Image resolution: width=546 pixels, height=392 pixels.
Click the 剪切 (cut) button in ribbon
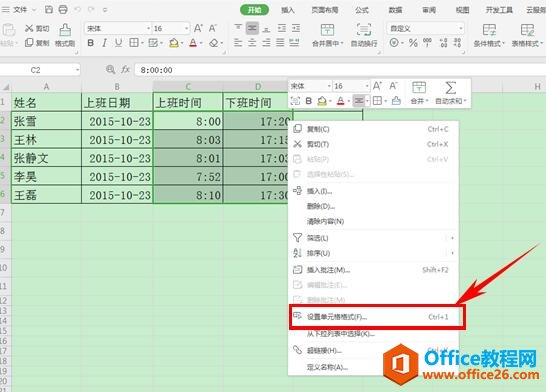37,28
